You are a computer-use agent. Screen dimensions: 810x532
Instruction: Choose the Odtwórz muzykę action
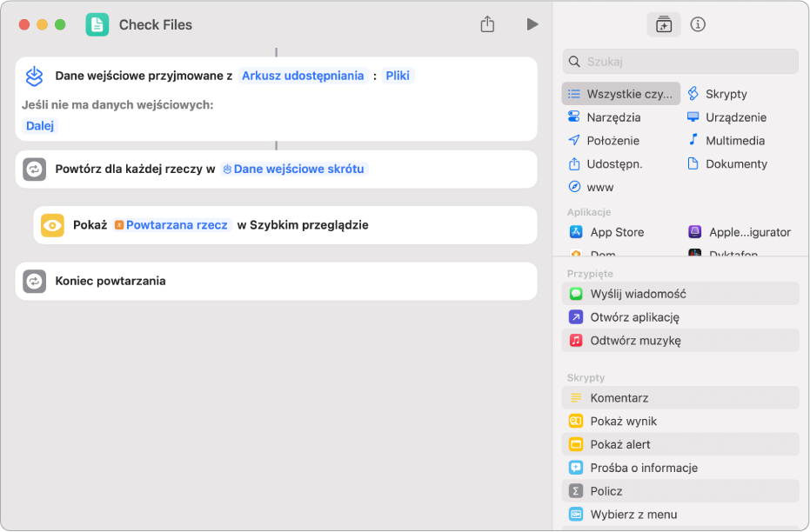(x=635, y=341)
